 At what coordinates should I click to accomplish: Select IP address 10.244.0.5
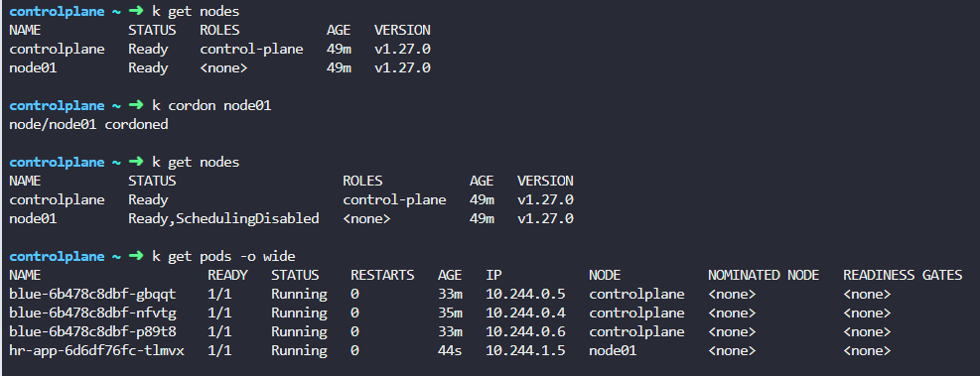525,295
